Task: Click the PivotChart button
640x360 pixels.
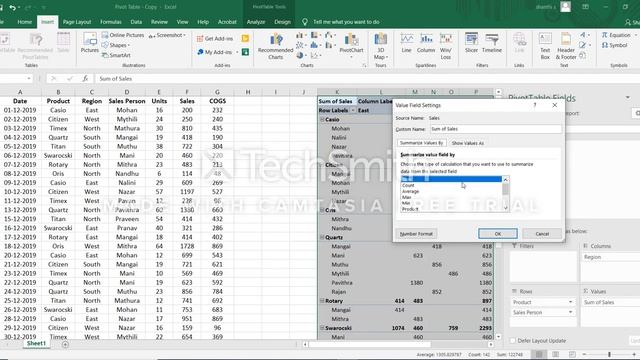Action: [x=351, y=45]
